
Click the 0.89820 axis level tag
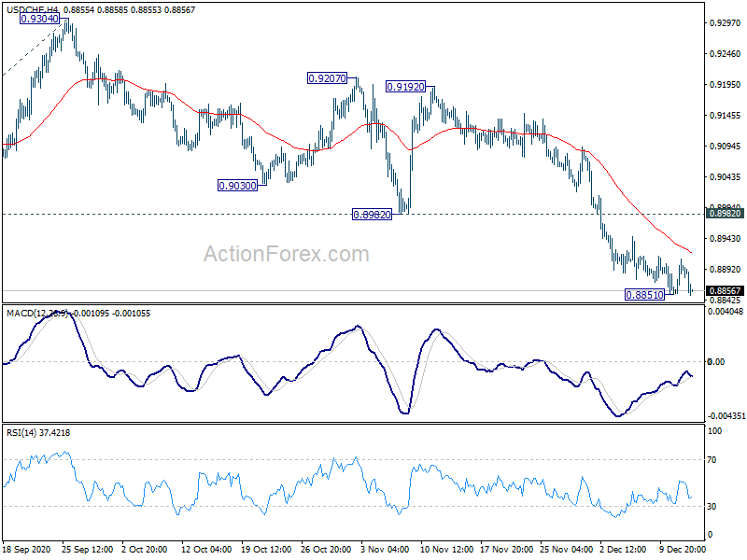[x=725, y=214]
